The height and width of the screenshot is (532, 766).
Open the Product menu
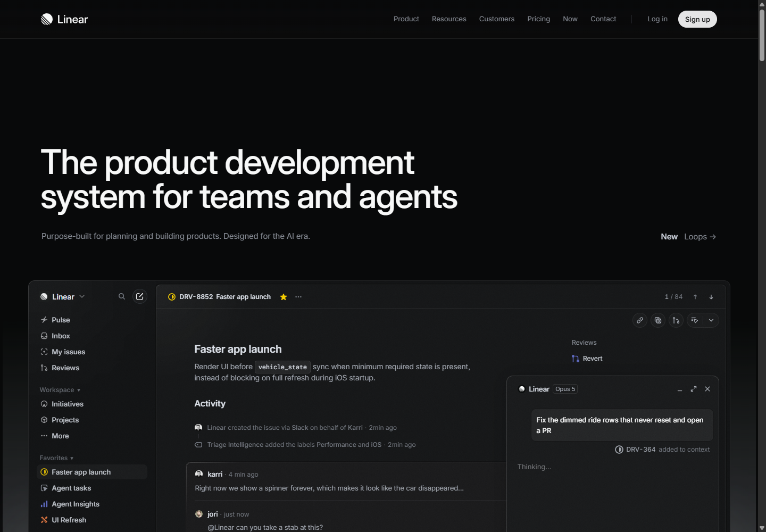coord(406,19)
